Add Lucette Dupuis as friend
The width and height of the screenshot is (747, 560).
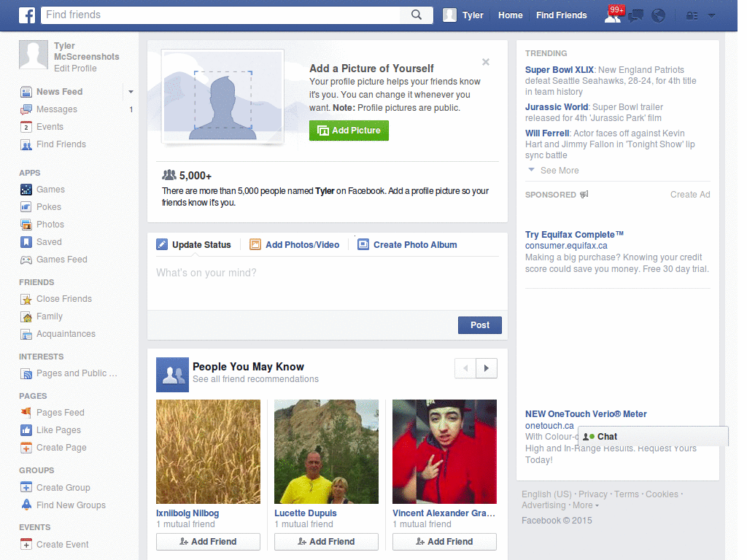(x=326, y=542)
